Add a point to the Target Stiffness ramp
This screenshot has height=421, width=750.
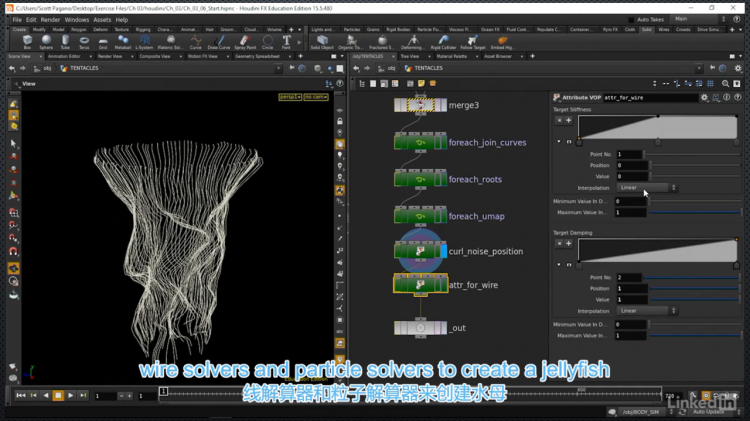tap(568, 121)
